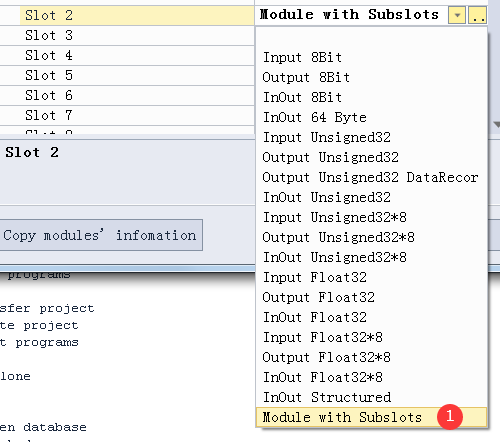500x442 pixels.
Task: Select Slot 7 row
Action: click(x=127, y=115)
